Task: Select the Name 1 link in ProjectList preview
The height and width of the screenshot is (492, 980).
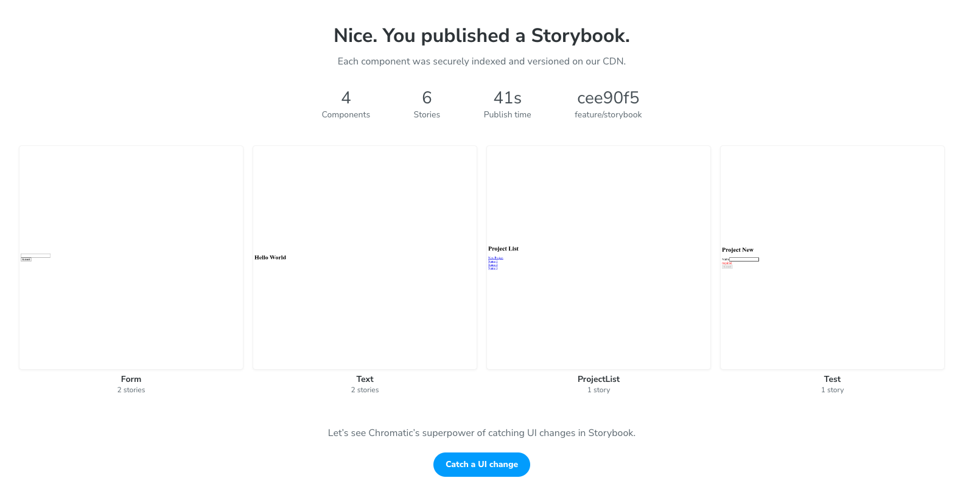Action: click(x=492, y=262)
